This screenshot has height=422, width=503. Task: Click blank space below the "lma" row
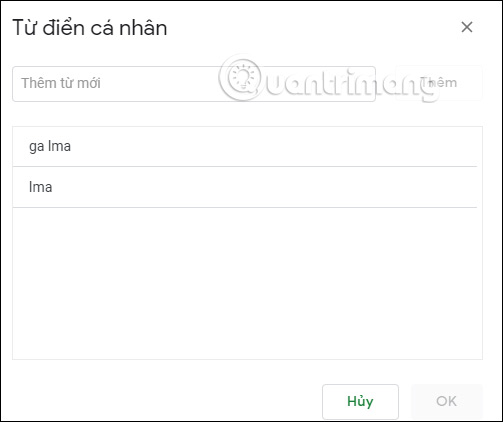247,283
